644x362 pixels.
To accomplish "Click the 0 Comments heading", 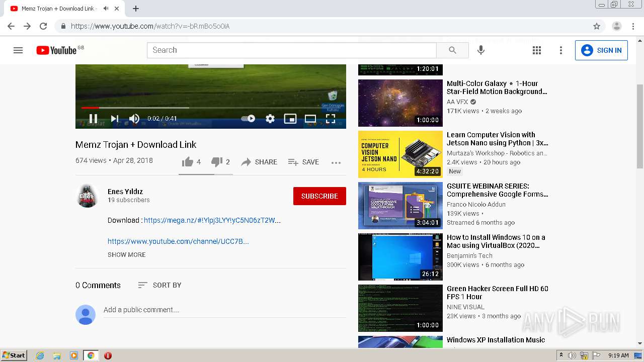I will click(98, 285).
